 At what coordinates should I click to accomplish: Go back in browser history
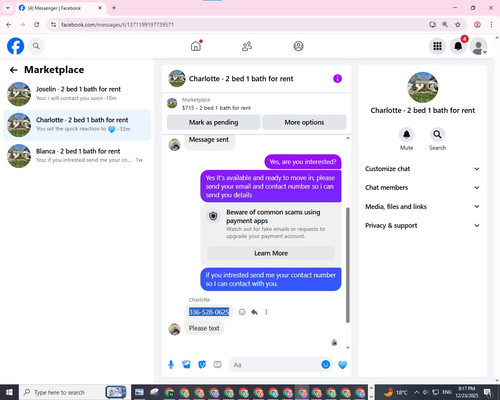click(x=9, y=25)
